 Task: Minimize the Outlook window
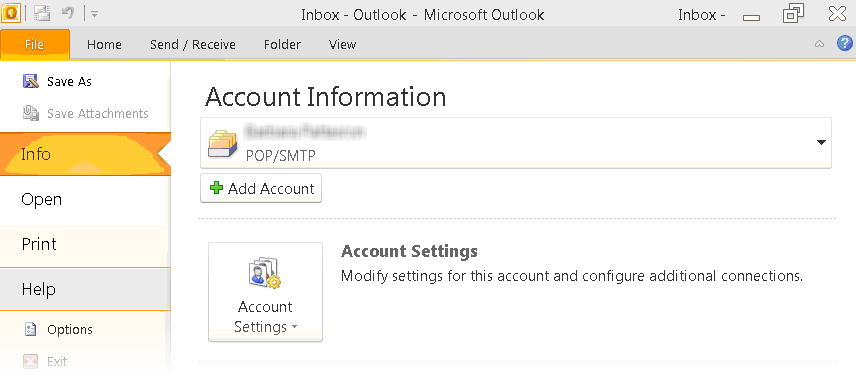[x=752, y=17]
